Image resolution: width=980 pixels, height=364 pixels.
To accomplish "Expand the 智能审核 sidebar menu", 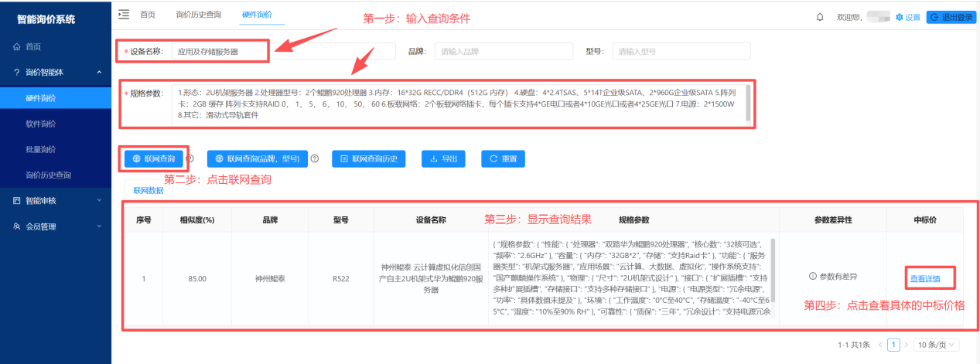I will (99, 201).
